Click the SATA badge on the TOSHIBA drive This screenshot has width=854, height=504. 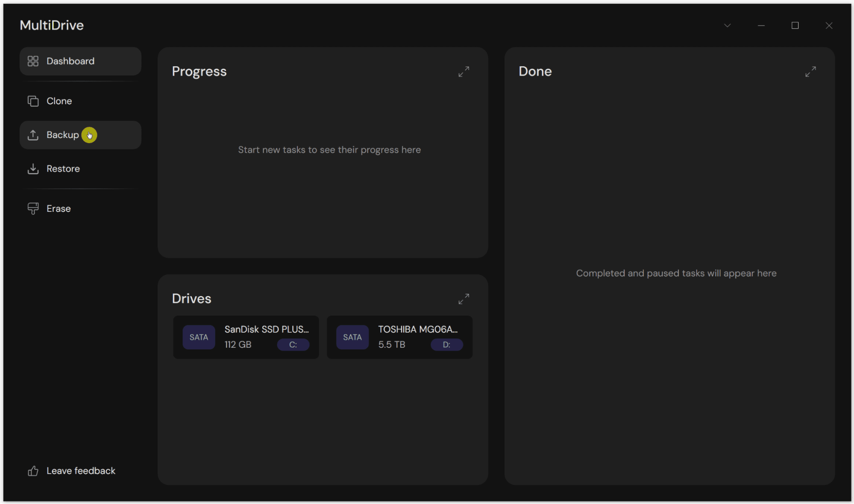352,337
